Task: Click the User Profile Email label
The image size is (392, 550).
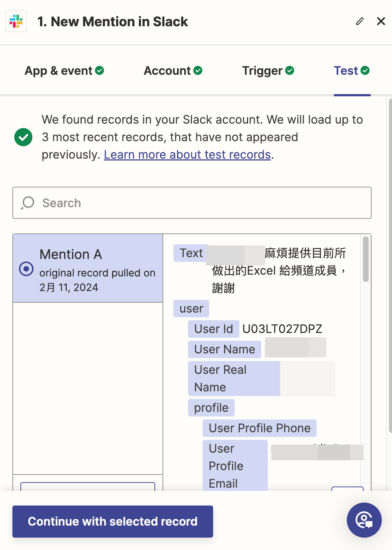Action: click(235, 465)
